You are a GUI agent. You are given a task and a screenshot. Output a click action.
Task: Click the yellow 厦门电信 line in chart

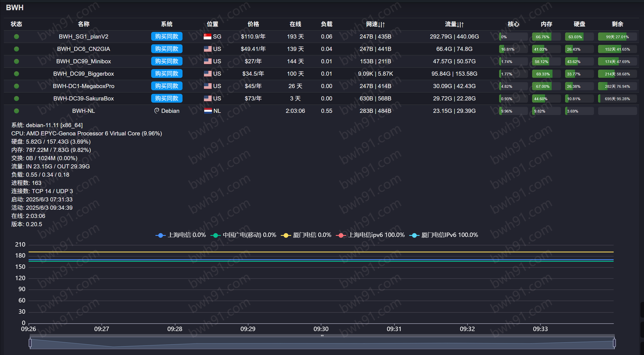point(321,252)
